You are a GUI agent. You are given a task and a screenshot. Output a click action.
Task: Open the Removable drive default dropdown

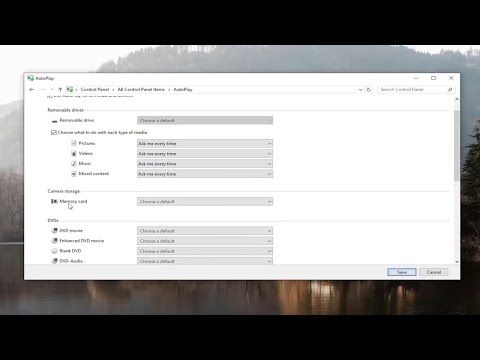pyautogui.click(x=205, y=120)
